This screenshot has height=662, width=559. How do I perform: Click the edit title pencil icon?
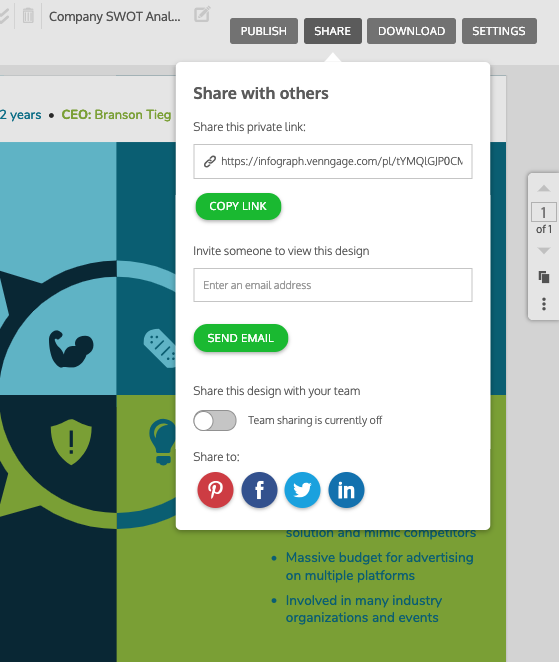202,15
